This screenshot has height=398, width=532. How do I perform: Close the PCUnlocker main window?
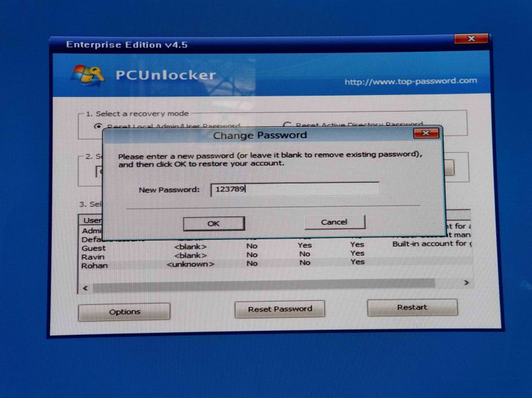pyautogui.click(x=471, y=39)
